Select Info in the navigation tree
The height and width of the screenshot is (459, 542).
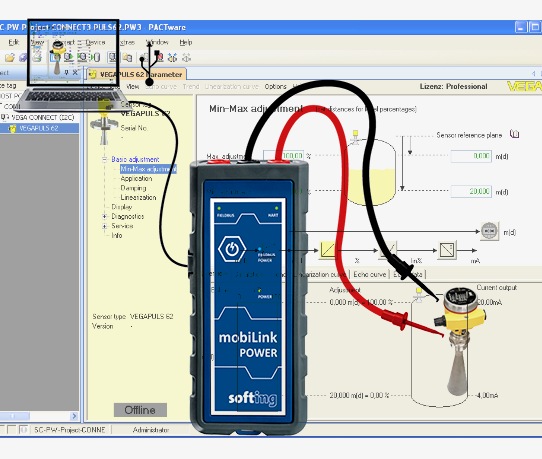coord(116,235)
